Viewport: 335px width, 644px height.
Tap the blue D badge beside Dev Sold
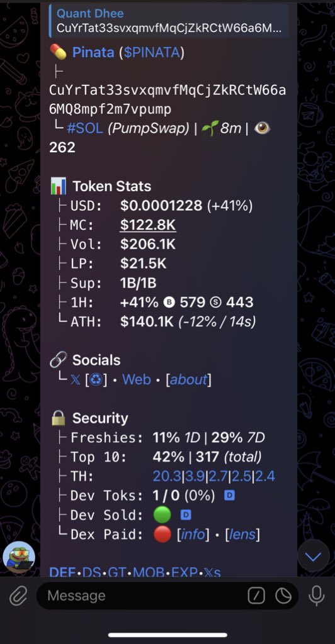click(186, 514)
